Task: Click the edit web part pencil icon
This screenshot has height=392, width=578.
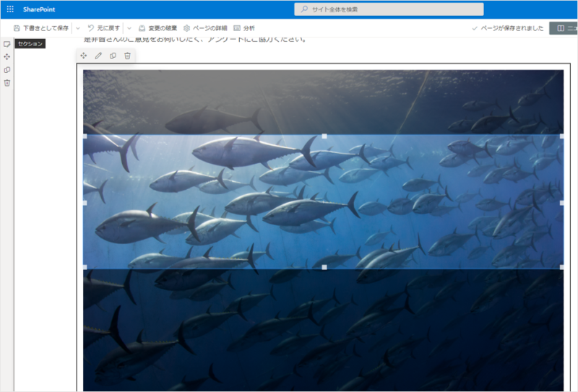Action: click(x=98, y=56)
